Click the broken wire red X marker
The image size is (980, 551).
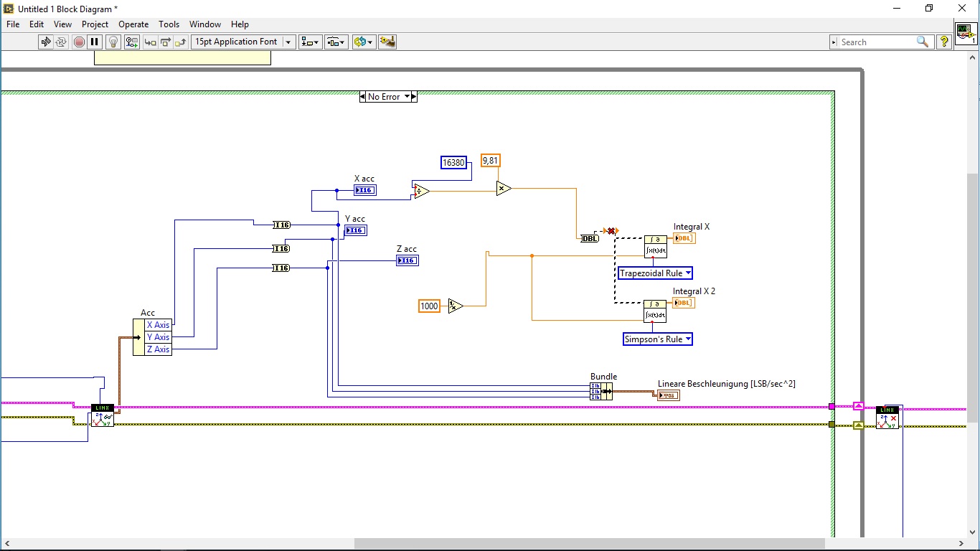click(x=611, y=230)
